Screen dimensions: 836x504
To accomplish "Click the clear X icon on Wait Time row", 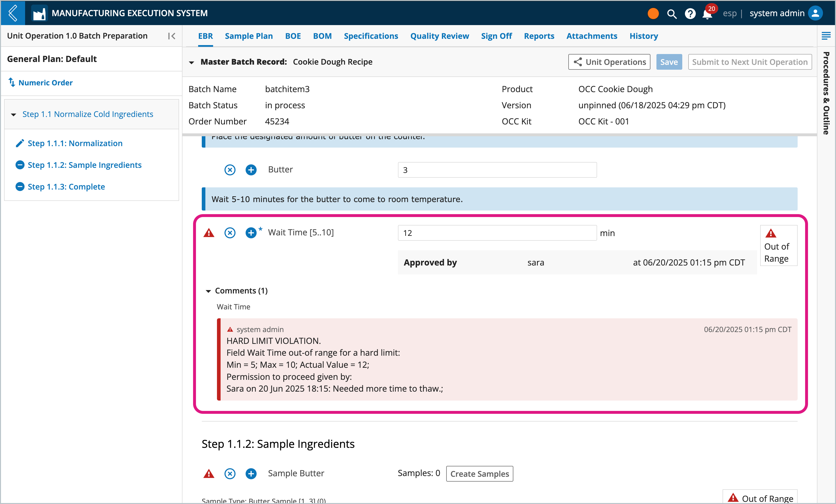I will [x=230, y=233].
